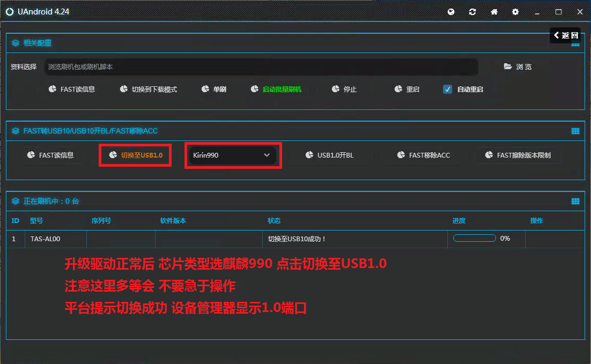Viewport: 591px width, 364px height.
Task: Click the ID column header
Action: point(15,221)
